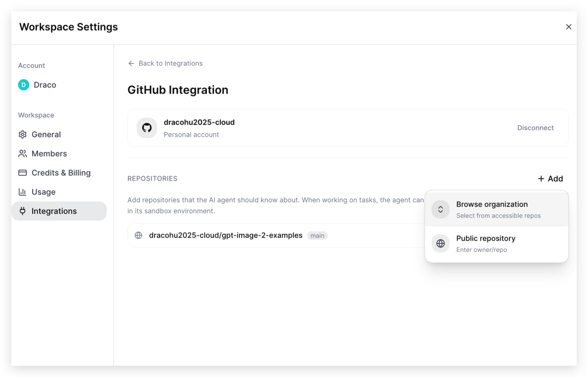This screenshot has height=377, width=588.
Task: Click the main branch badge
Action: click(317, 236)
